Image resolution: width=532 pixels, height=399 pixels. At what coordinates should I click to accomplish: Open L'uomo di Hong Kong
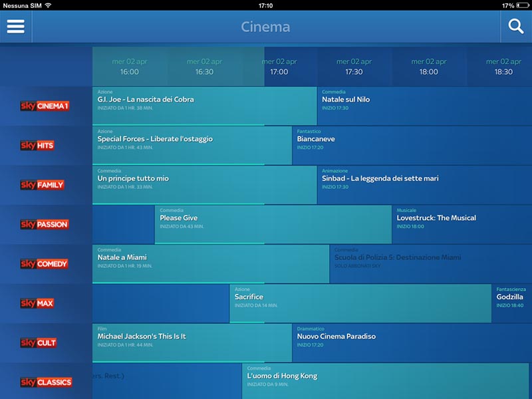point(386,381)
